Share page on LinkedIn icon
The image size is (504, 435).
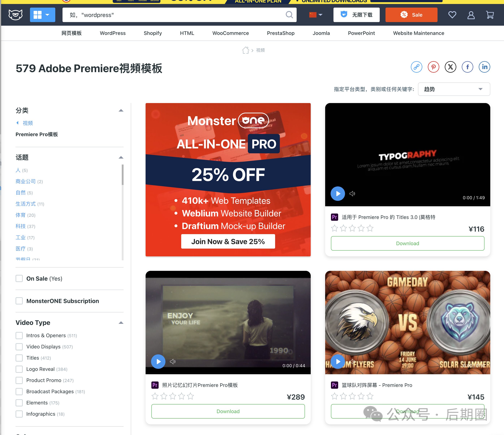(484, 67)
